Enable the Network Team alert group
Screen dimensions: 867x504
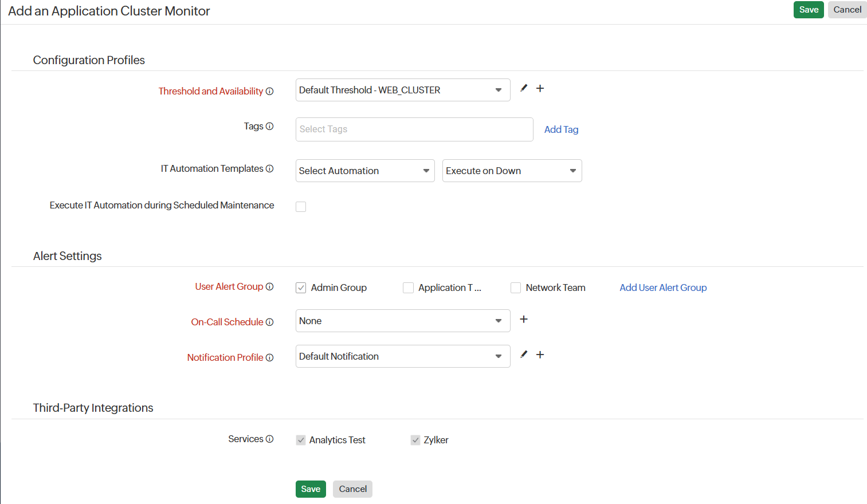(x=515, y=288)
